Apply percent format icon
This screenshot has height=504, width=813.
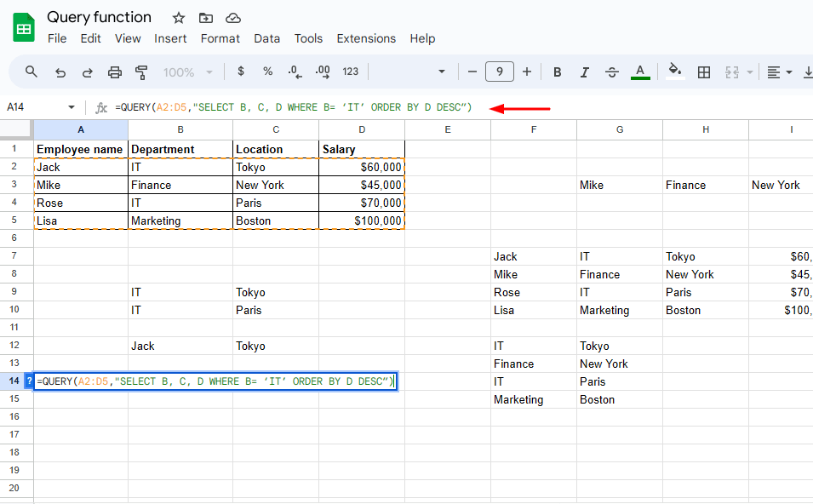pyautogui.click(x=267, y=72)
